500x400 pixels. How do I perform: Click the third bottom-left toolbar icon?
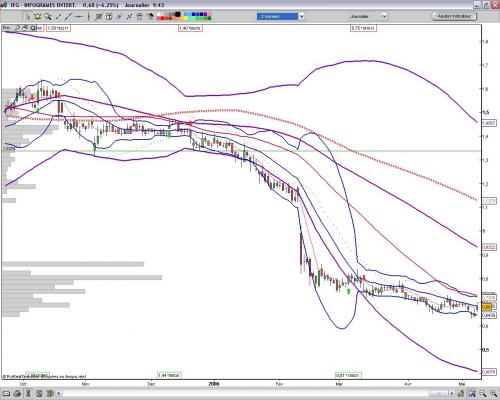(28, 394)
